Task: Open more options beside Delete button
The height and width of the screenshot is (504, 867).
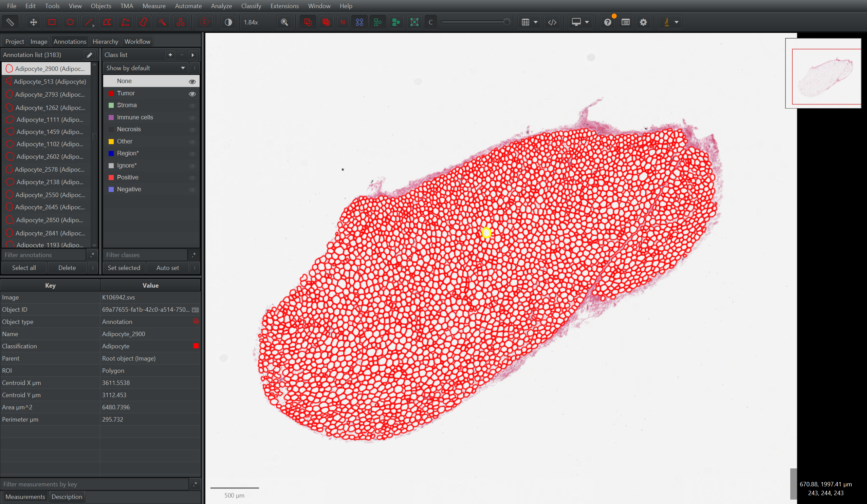Action: pos(93,268)
